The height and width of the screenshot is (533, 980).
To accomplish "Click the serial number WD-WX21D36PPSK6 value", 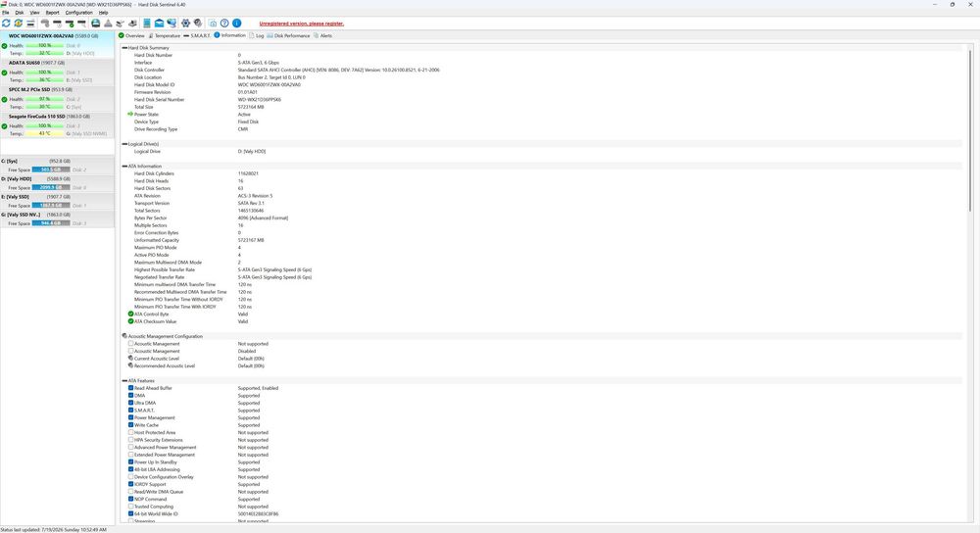I will 260,99.
